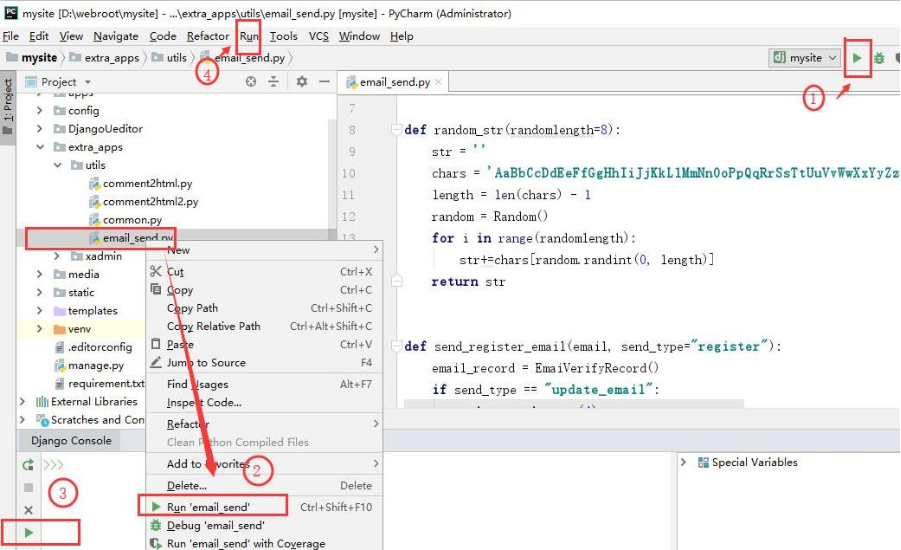This screenshot has width=901, height=550.
Task: Open the Project view dropdown arrow
Action: tap(88, 82)
